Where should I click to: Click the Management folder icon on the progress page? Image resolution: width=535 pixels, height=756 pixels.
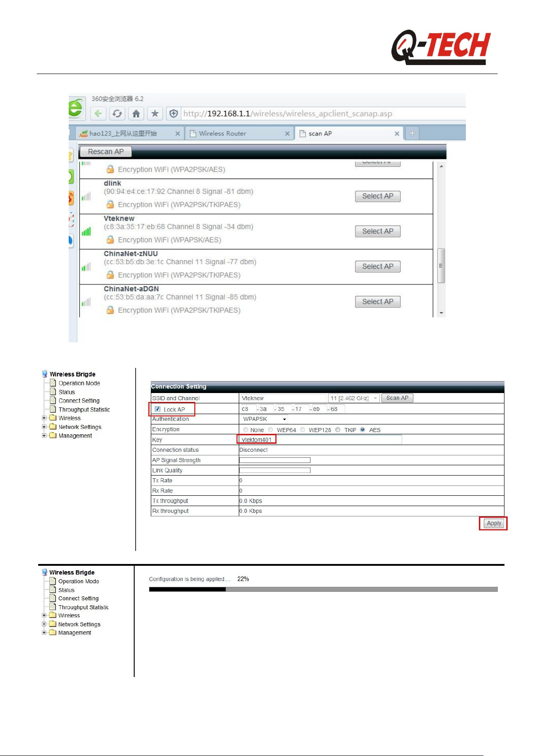(x=53, y=632)
